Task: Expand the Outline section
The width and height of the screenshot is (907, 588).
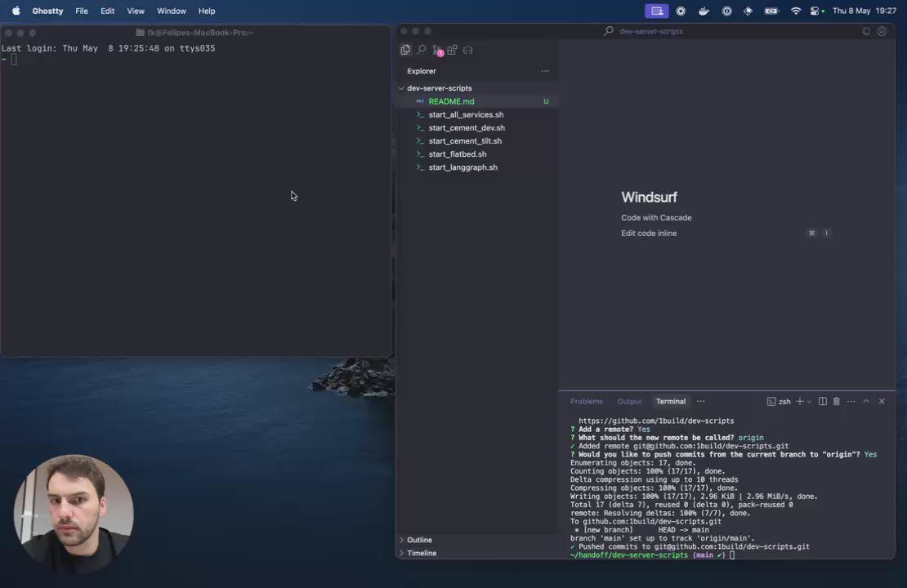Action: [x=419, y=540]
